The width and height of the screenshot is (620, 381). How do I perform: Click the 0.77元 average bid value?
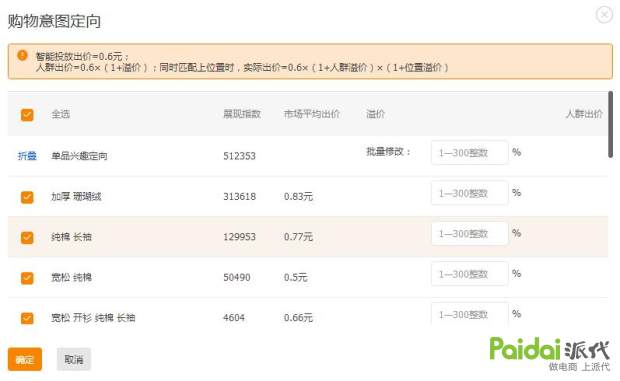[x=299, y=237]
